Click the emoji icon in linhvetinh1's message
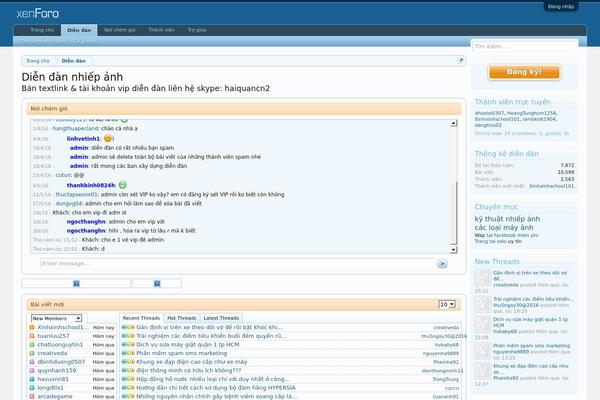 click(108, 138)
